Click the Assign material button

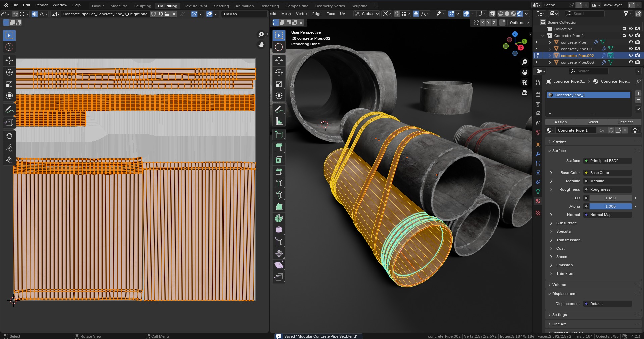point(561,122)
